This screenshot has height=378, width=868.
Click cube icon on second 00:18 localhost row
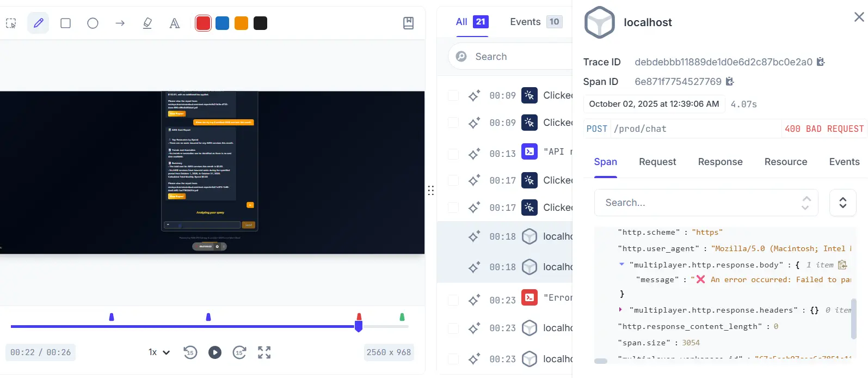(530, 267)
